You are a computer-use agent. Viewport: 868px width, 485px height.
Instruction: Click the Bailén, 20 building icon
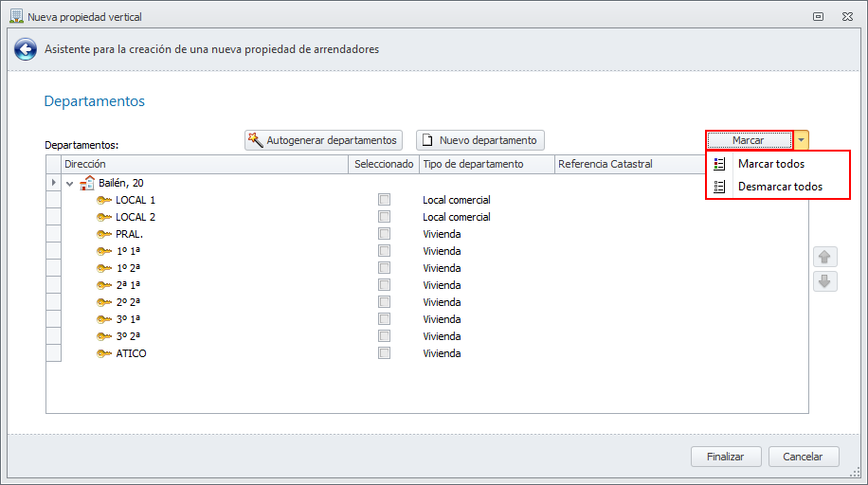click(87, 183)
